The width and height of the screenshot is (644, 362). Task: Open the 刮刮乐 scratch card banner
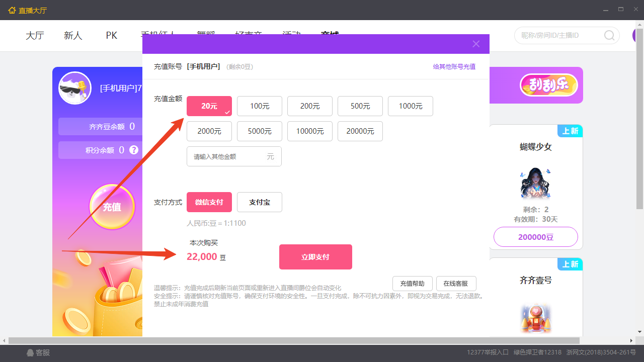click(548, 85)
